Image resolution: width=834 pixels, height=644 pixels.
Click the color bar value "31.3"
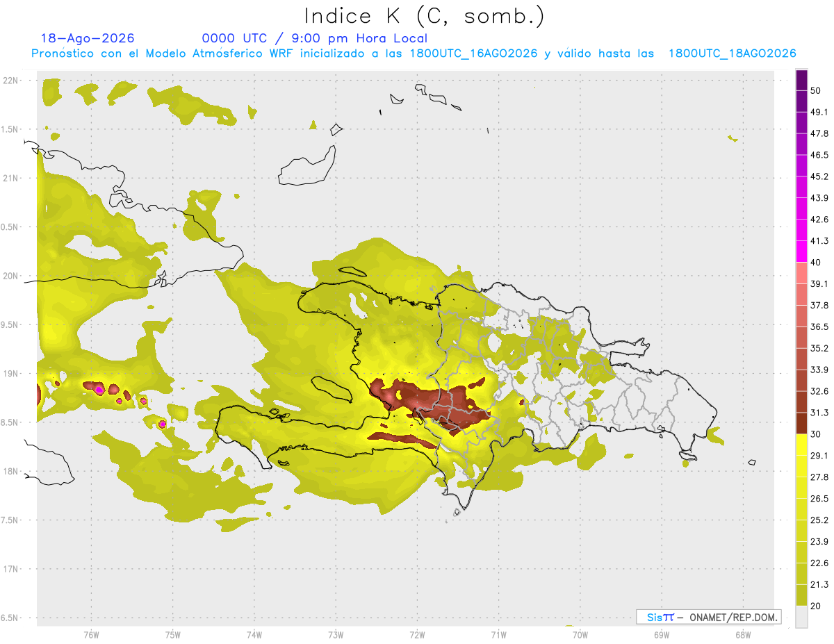click(x=819, y=413)
